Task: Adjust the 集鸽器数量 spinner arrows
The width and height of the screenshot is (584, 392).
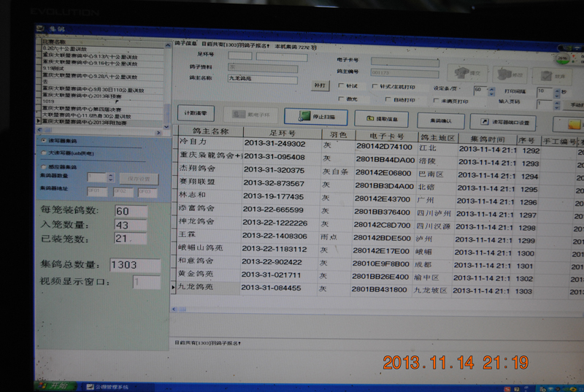Action: tap(111, 177)
